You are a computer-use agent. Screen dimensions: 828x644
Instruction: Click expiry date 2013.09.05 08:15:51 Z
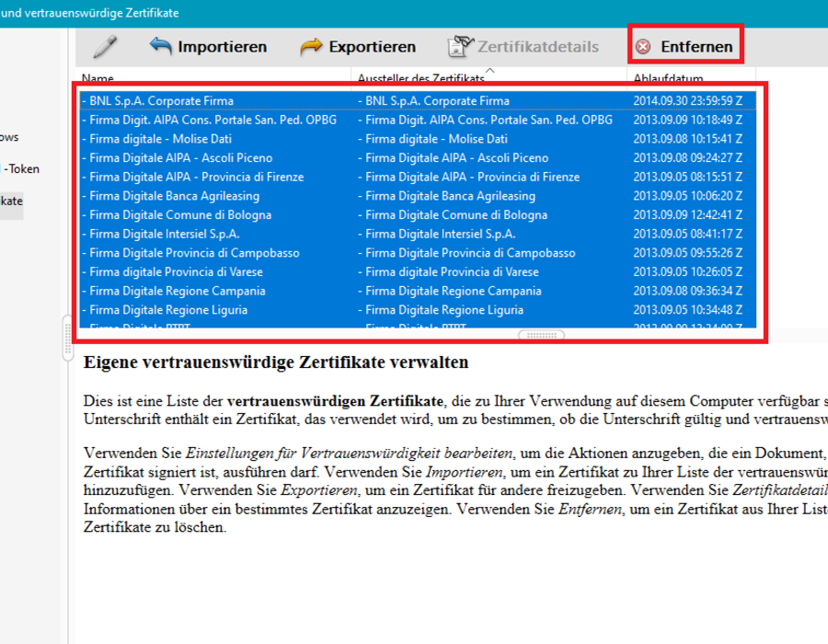coord(688,177)
